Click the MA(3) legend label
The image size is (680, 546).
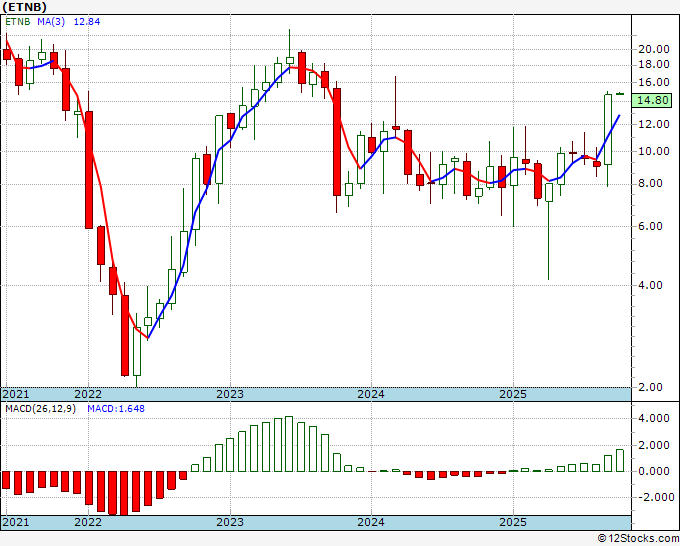(x=51, y=22)
